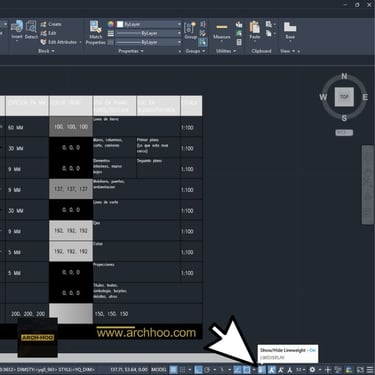This screenshot has width=375, height=375.
Task: Toggle the drawing grid display
Action: (x=173, y=369)
